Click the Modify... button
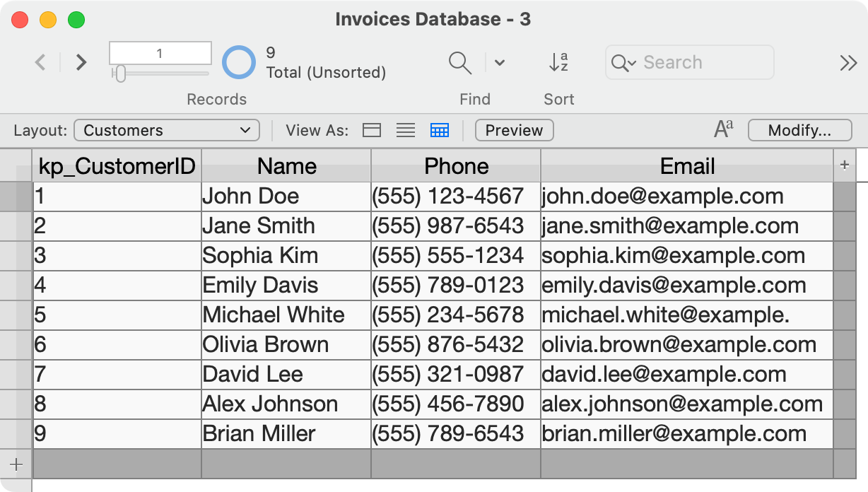The image size is (868, 492). tap(799, 130)
